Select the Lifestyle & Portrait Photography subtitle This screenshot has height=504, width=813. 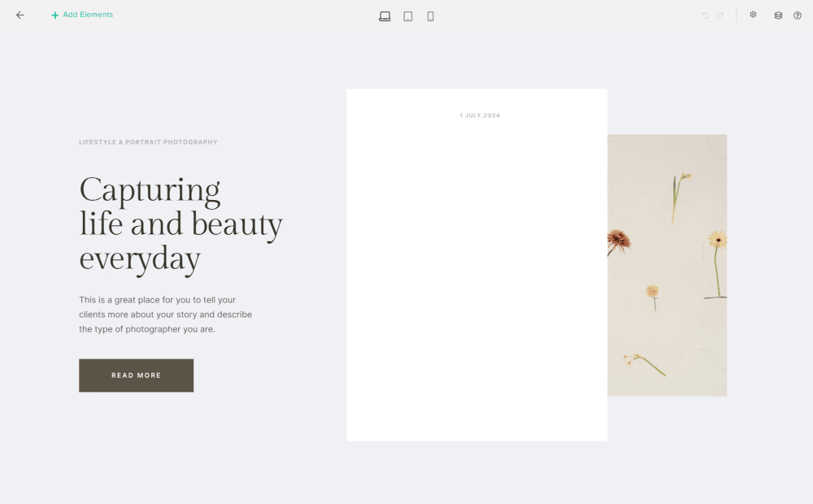click(x=148, y=142)
